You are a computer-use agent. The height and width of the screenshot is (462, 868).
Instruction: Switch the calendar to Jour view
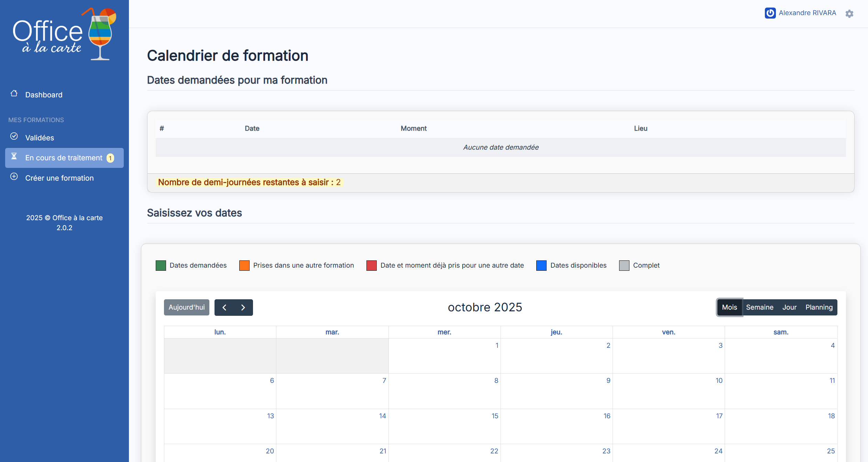789,308
